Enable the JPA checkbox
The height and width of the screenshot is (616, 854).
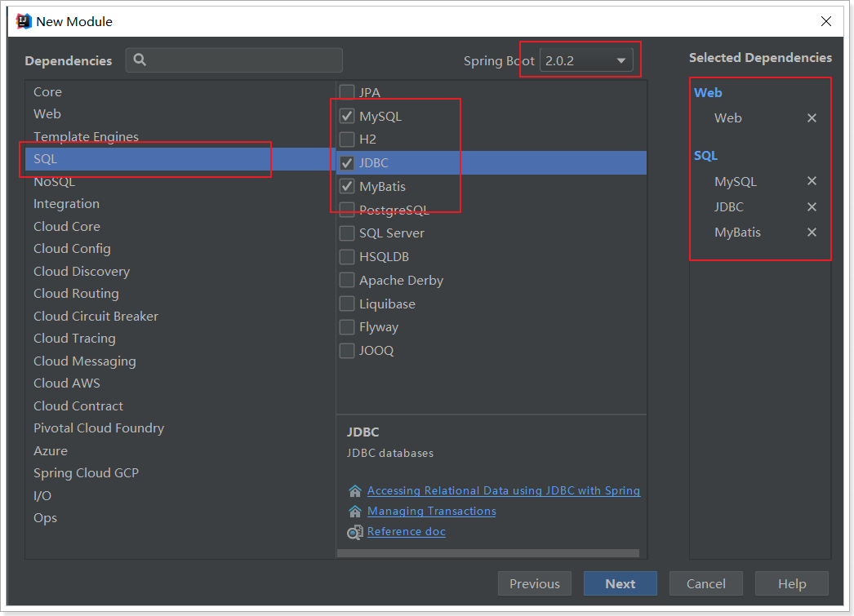click(347, 92)
